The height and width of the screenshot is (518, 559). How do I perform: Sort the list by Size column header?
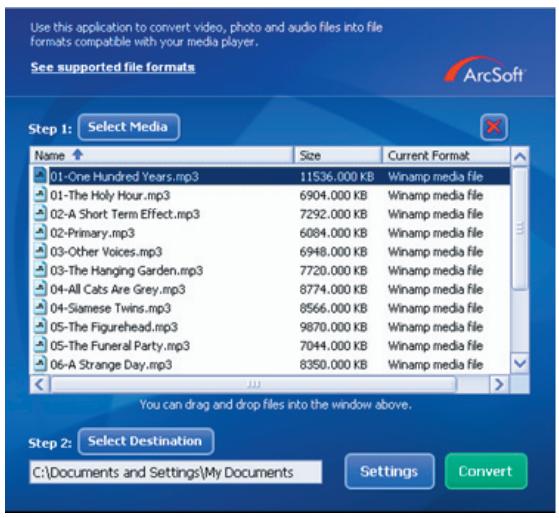tap(337, 155)
